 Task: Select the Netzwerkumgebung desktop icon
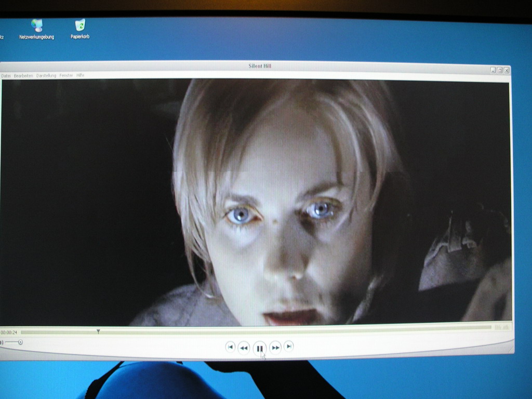36,25
